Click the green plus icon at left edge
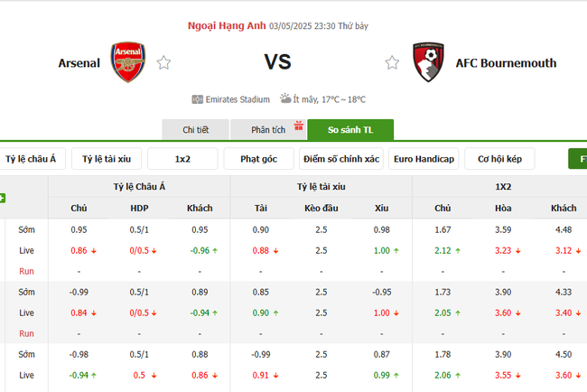The height and width of the screenshot is (392, 587). coord(3,197)
